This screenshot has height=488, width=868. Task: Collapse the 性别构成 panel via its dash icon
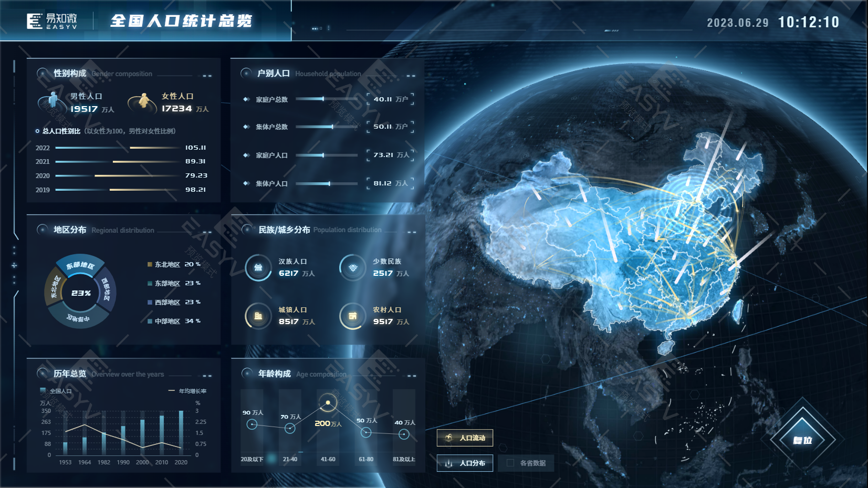click(x=207, y=76)
